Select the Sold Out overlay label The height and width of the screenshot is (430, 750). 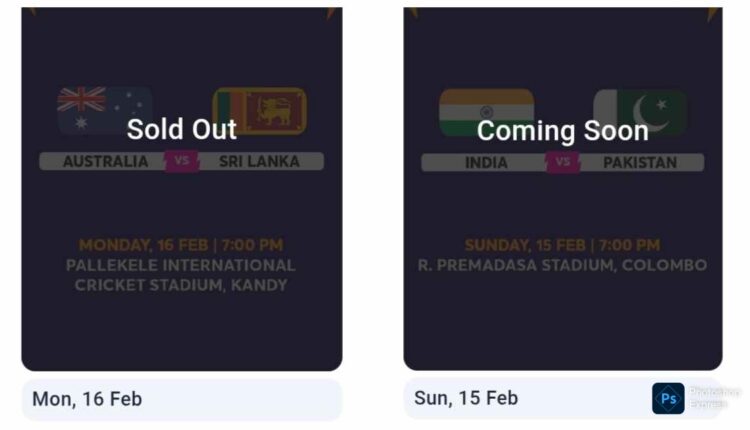pyautogui.click(x=182, y=129)
